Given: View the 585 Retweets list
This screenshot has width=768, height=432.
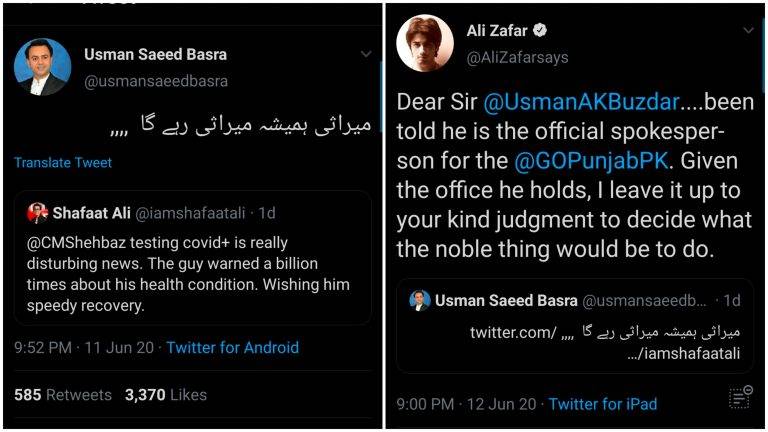Looking at the screenshot, I should 63,395.
